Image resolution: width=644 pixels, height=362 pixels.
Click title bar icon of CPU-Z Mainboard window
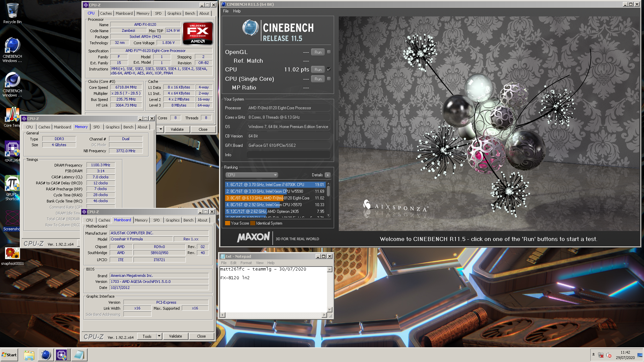pyautogui.click(x=85, y=212)
